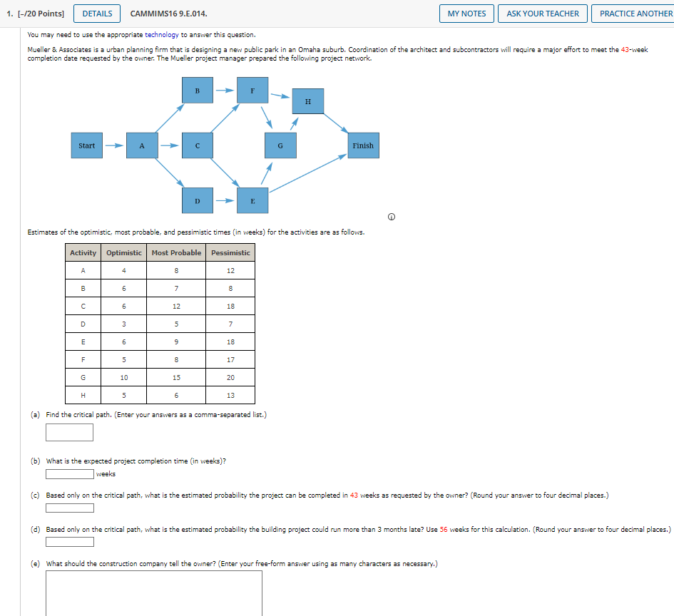674x616 pixels.
Task: Click node F in the project network
Action: click(252, 91)
